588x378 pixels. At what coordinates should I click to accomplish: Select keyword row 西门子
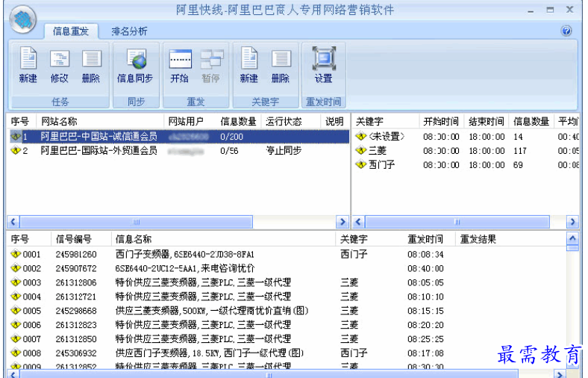[466, 165]
